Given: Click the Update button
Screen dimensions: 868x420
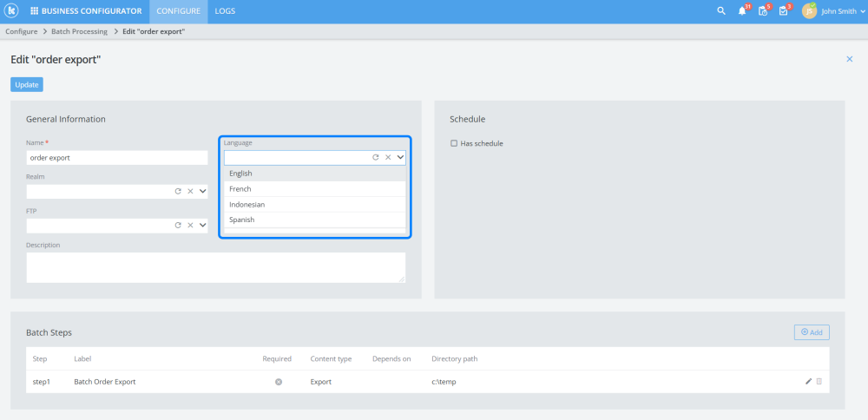Looking at the screenshot, I should click(x=27, y=85).
